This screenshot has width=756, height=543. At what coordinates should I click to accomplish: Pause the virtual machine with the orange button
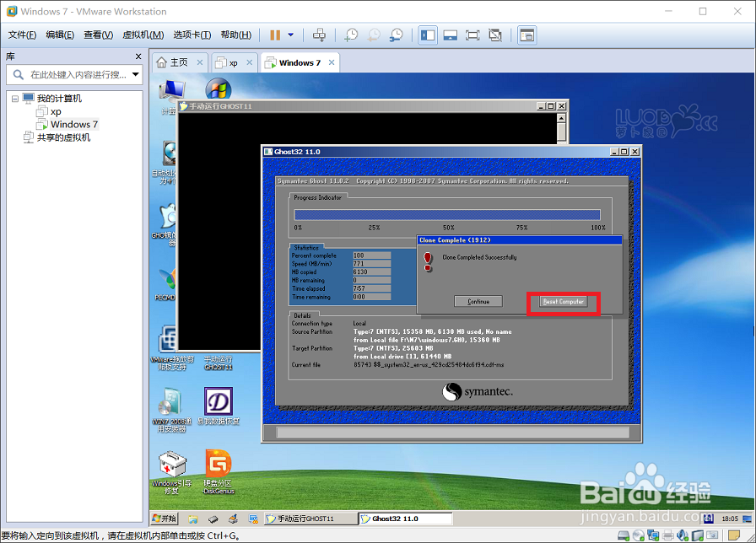pyautogui.click(x=275, y=35)
